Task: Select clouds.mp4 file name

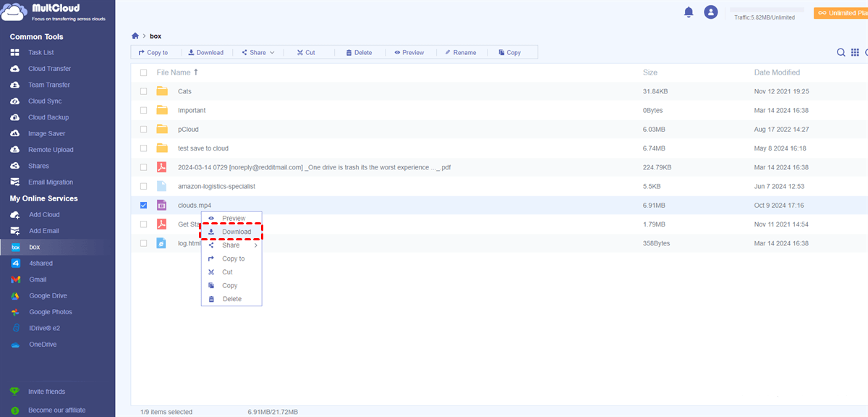Action: [195, 206]
